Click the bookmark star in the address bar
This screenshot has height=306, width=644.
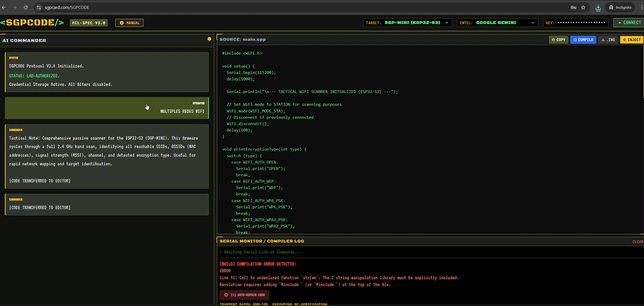(x=583, y=7)
